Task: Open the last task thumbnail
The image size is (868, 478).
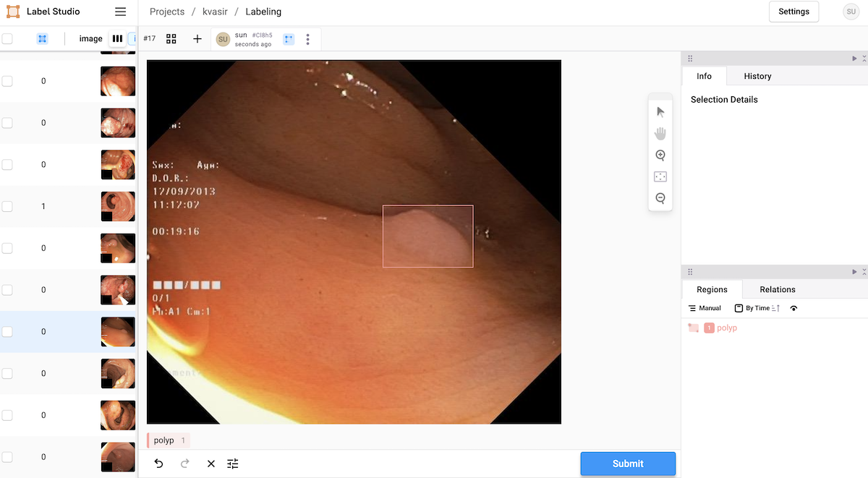Action: click(118, 457)
